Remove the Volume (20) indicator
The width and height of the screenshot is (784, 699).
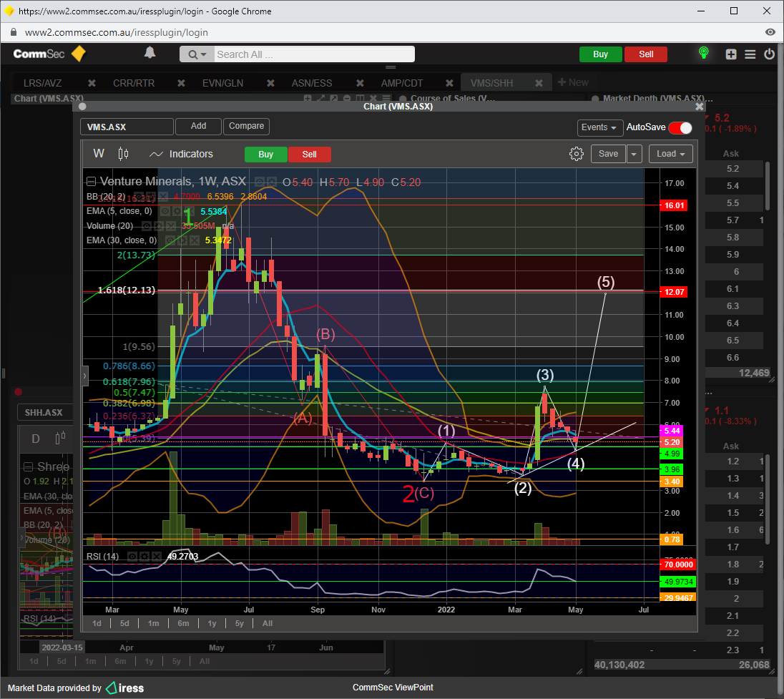click(170, 226)
